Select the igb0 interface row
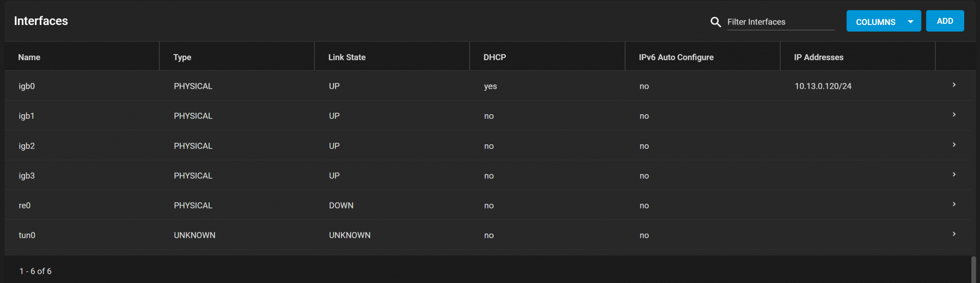This screenshot has width=980, height=283. tap(490, 86)
